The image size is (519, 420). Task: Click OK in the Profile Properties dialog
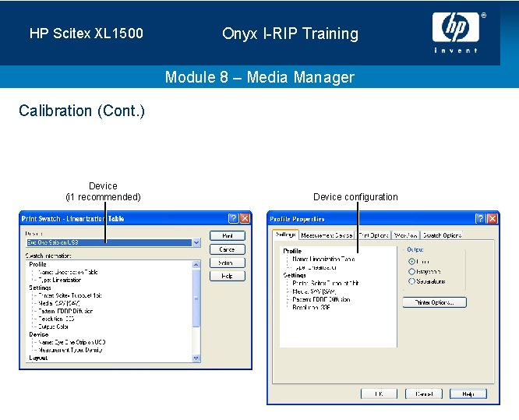point(379,394)
